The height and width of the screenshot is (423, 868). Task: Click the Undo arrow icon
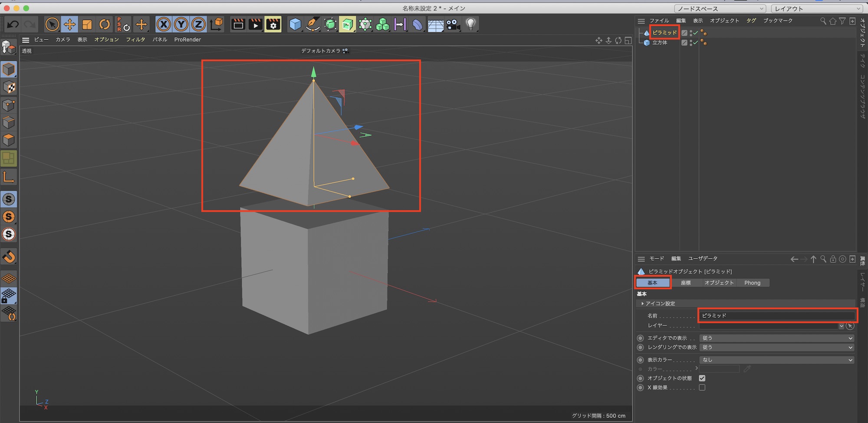tap(13, 24)
